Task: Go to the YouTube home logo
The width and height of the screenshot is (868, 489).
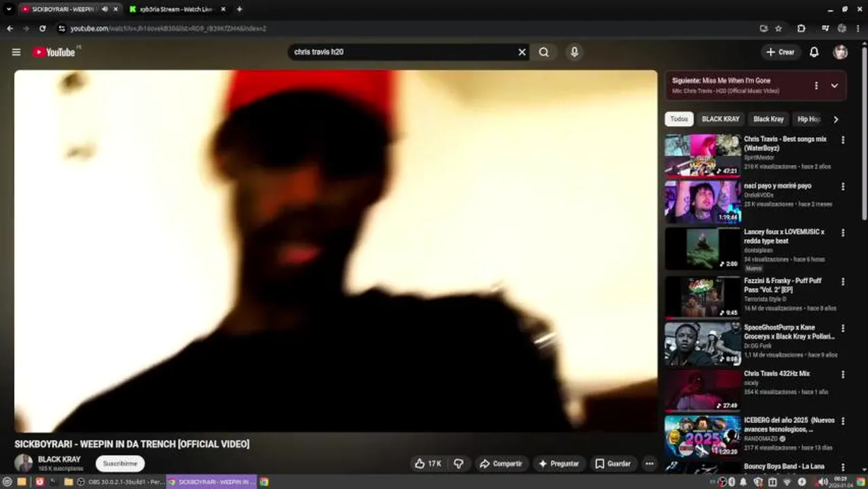Action: (x=54, y=52)
